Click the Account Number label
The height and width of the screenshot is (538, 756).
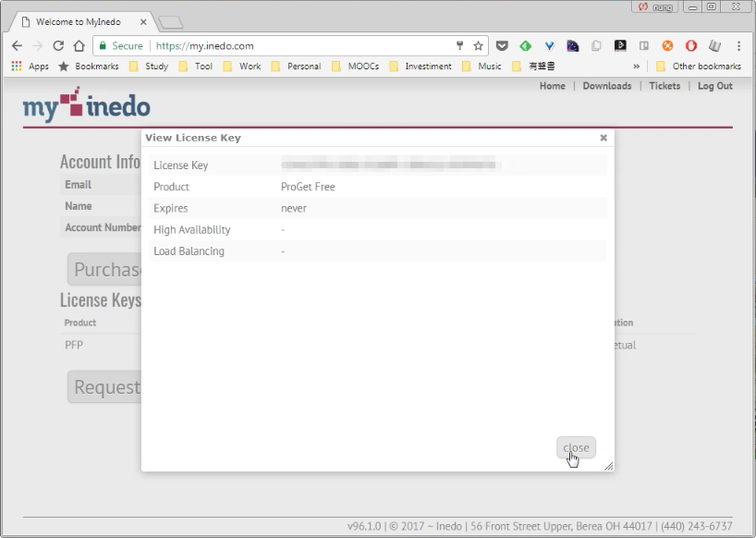pyautogui.click(x=103, y=227)
